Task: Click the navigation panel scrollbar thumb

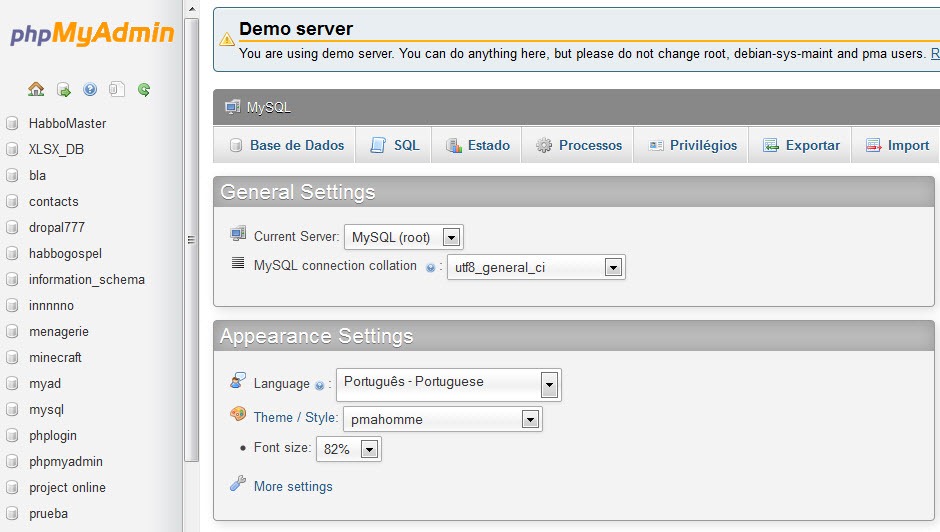Action: pyautogui.click(x=191, y=240)
